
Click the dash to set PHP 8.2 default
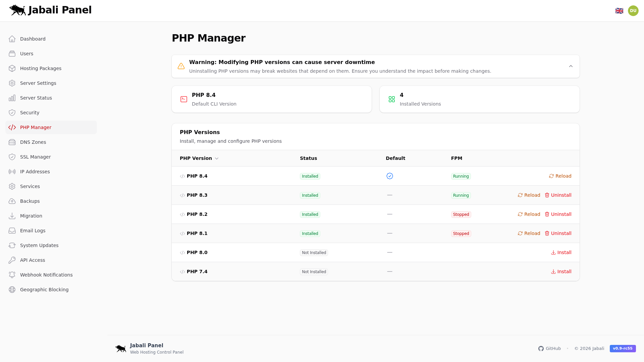(x=389, y=214)
